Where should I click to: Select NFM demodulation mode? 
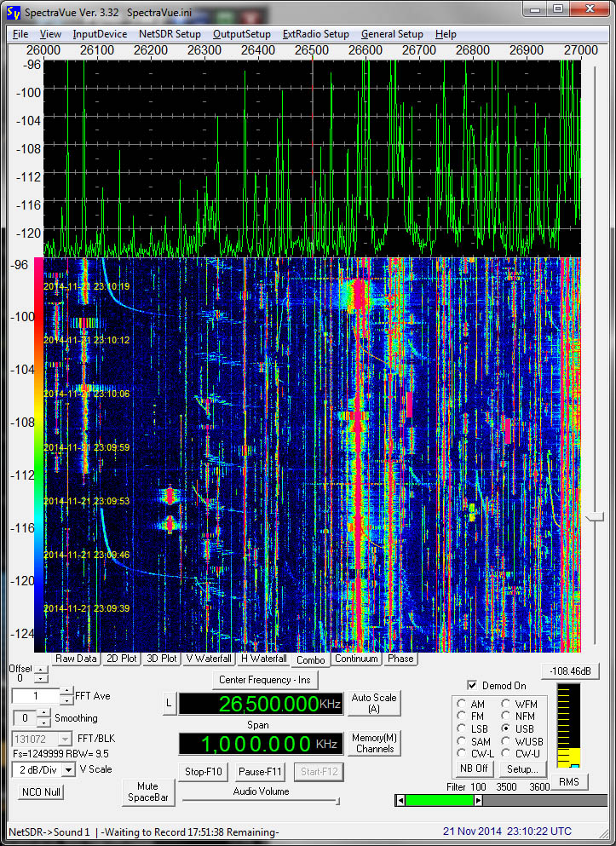(506, 717)
